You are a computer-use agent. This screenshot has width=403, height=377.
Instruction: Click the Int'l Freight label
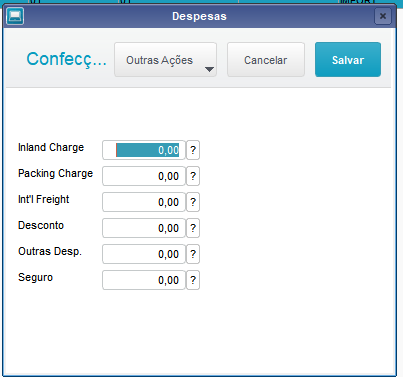click(x=44, y=199)
